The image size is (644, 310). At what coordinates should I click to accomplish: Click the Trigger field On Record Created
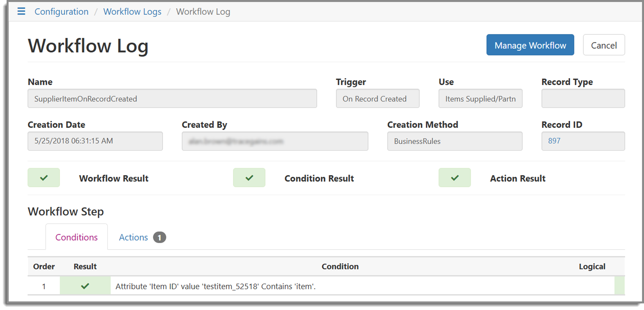(x=378, y=98)
